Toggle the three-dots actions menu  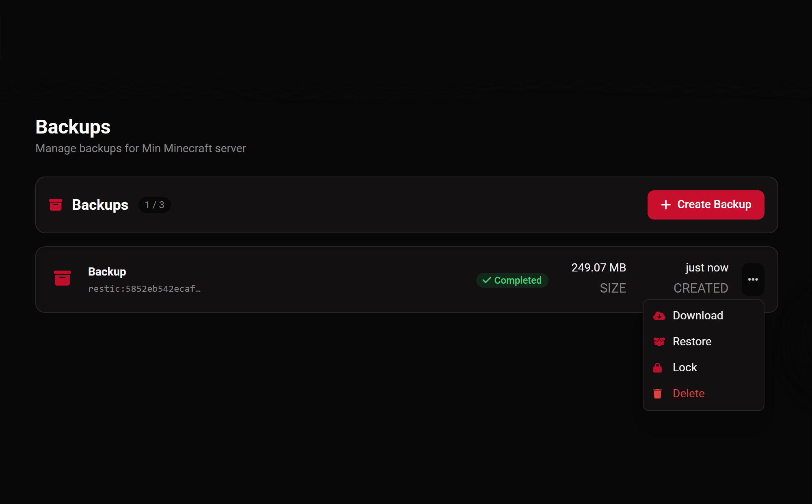(753, 280)
